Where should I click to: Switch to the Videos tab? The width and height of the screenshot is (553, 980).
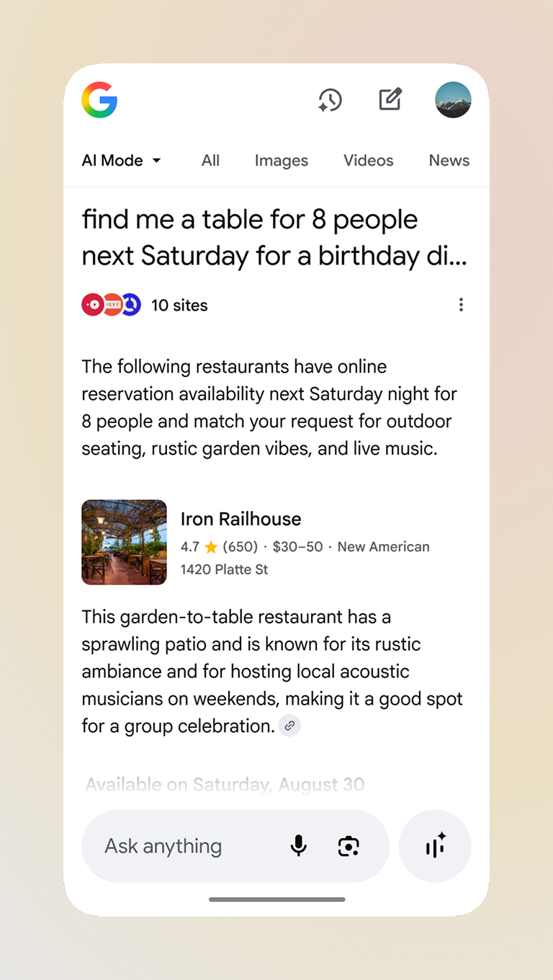coord(368,161)
